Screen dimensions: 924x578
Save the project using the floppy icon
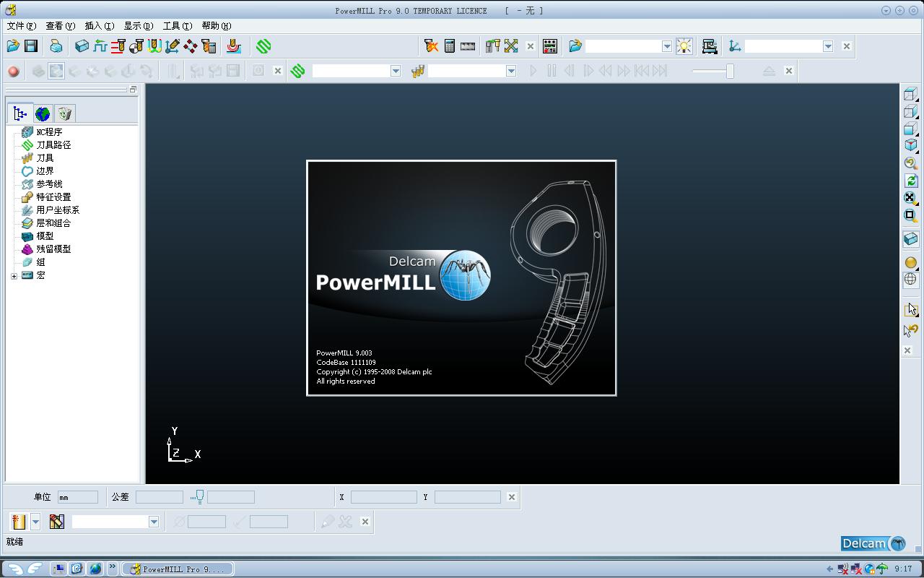31,46
